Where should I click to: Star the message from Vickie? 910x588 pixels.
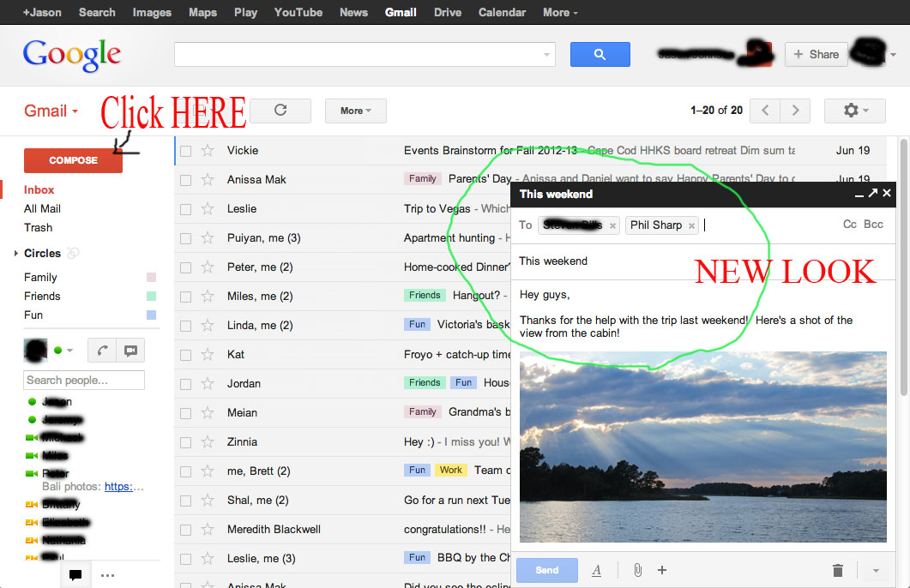(x=208, y=151)
